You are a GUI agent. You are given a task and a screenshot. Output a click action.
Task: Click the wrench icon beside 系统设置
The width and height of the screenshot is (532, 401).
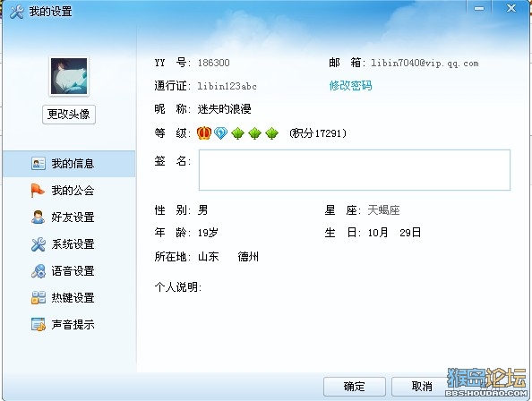pyautogui.click(x=38, y=244)
